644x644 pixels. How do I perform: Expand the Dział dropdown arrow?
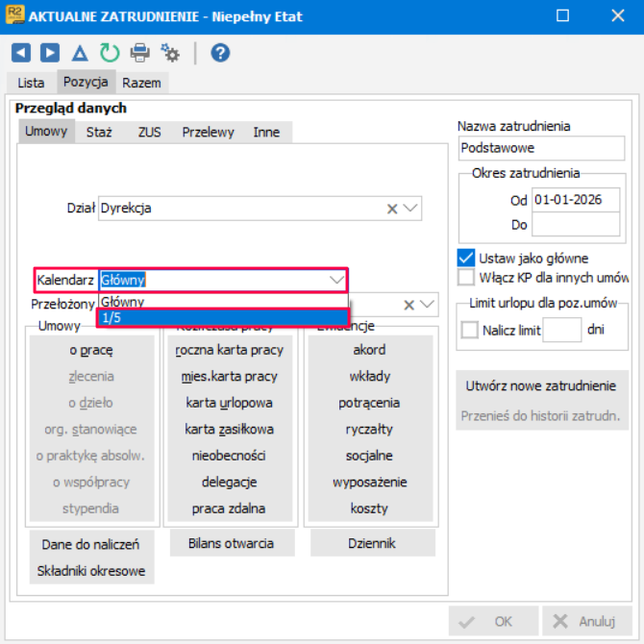point(410,209)
